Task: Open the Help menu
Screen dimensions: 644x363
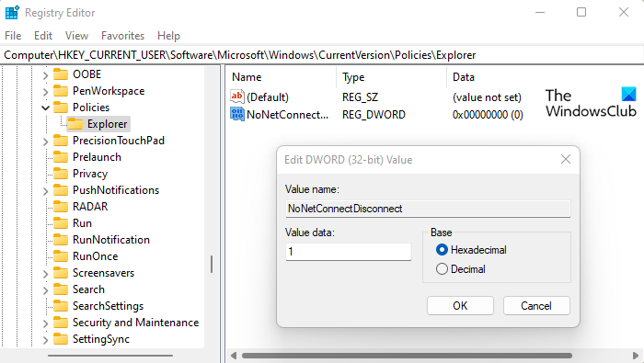Action: (168, 36)
